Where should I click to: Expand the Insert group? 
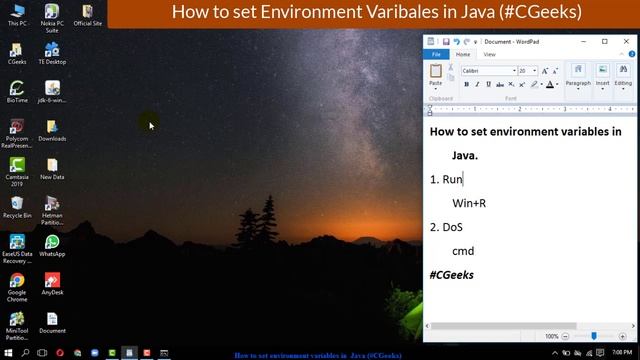602,77
